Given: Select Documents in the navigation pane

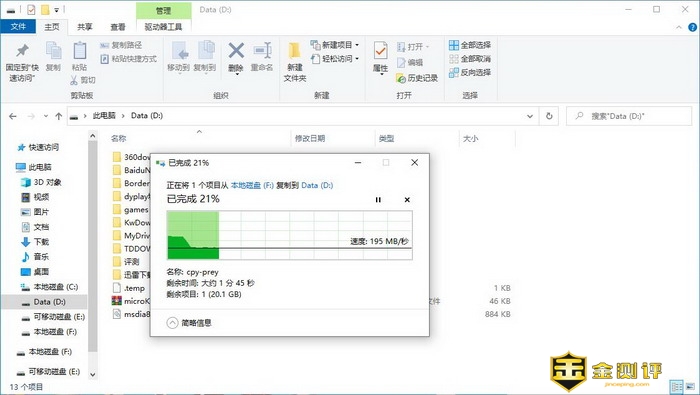Looking at the screenshot, I should pyautogui.click(x=35, y=227).
